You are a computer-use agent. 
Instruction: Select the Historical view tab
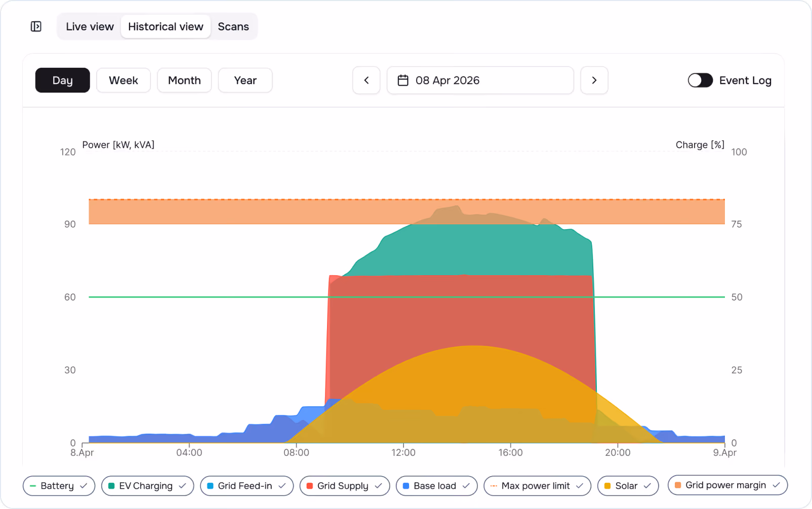click(166, 26)
